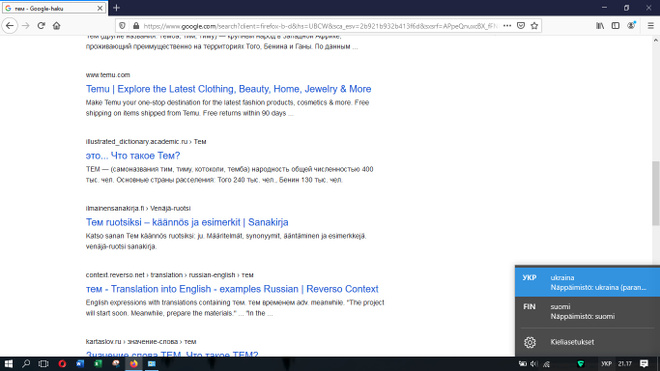This screenshot has width=660, height=371.
Task: Open the blue app beside Firefox in taskbar
Action: point(152,364)
